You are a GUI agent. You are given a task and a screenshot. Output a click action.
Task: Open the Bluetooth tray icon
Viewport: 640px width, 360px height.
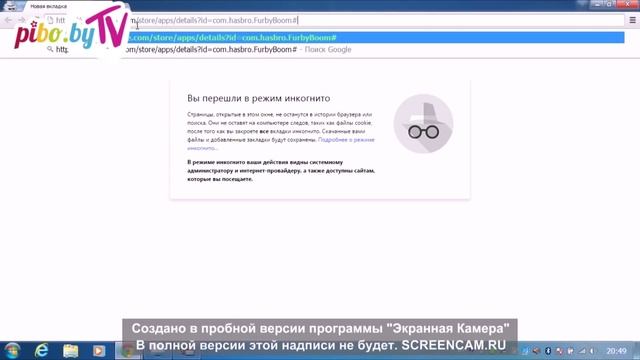pyautogui.click(x=548, y=351)
